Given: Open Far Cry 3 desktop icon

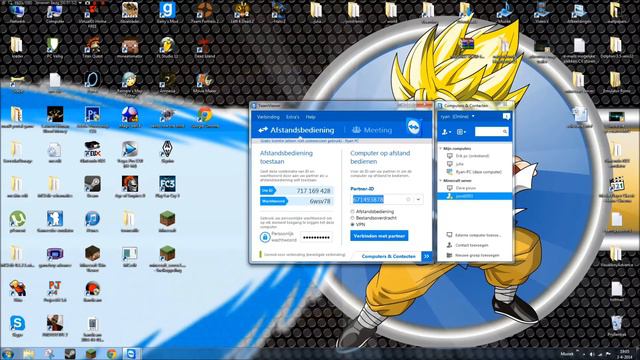Looking at the screenshot, I should [167, 187].
